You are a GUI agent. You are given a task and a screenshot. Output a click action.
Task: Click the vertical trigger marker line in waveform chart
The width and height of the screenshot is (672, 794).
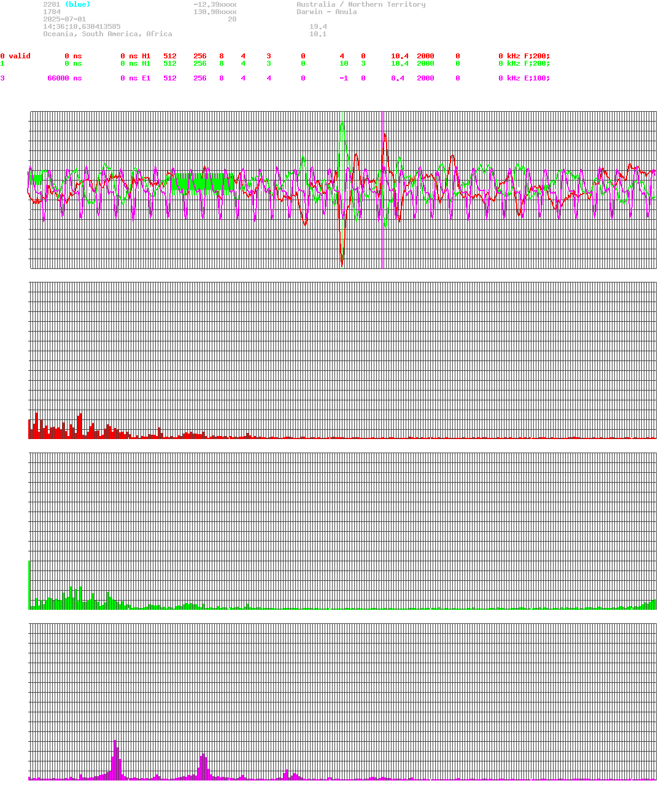383,190
